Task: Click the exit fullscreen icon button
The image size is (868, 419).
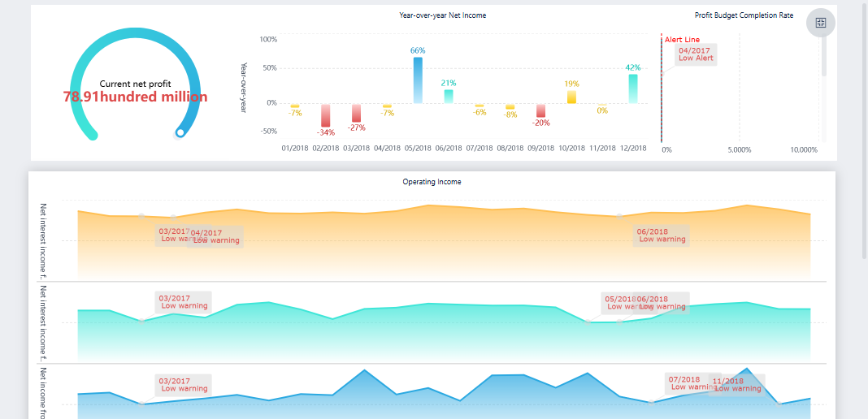Action: (820, 23)
